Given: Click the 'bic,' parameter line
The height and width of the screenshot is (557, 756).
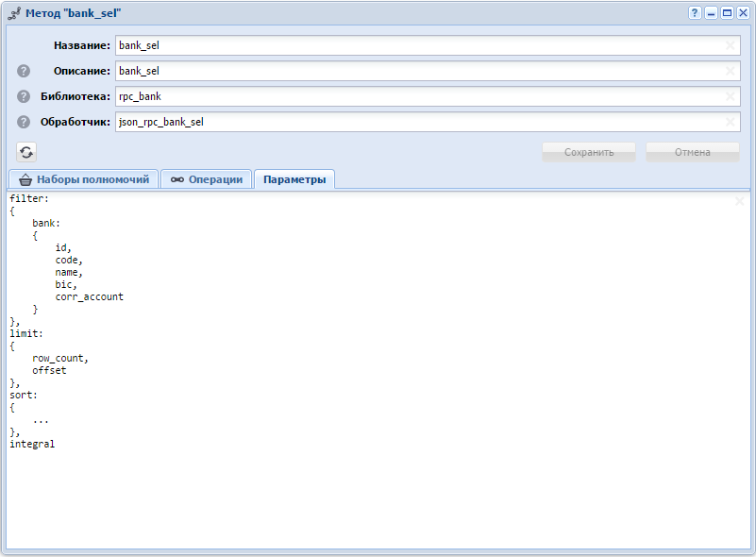Looking at the screenshot, I should [66, 284].
